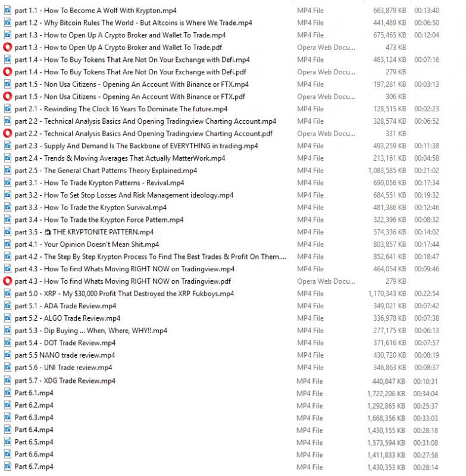Select part 4.3 Whats Moving RIGHT NOW.mp4
Viewport: 466px width, 476px height.
[x=124, y=269]
